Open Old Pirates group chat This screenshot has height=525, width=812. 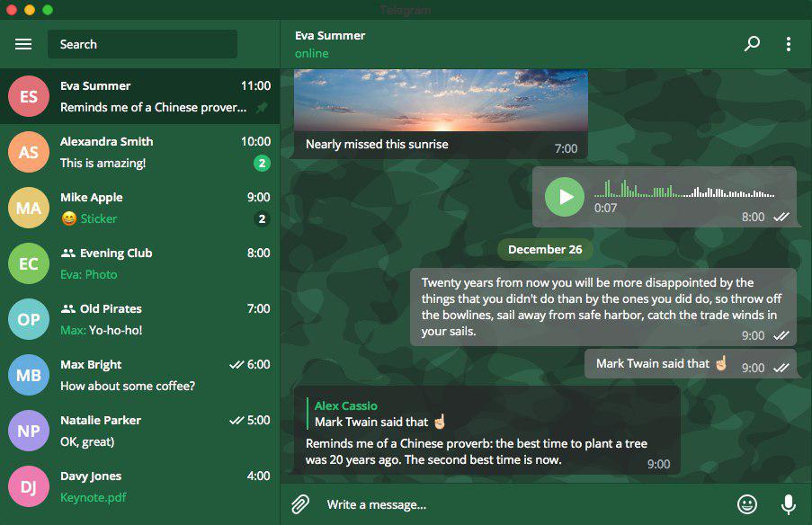139,319
